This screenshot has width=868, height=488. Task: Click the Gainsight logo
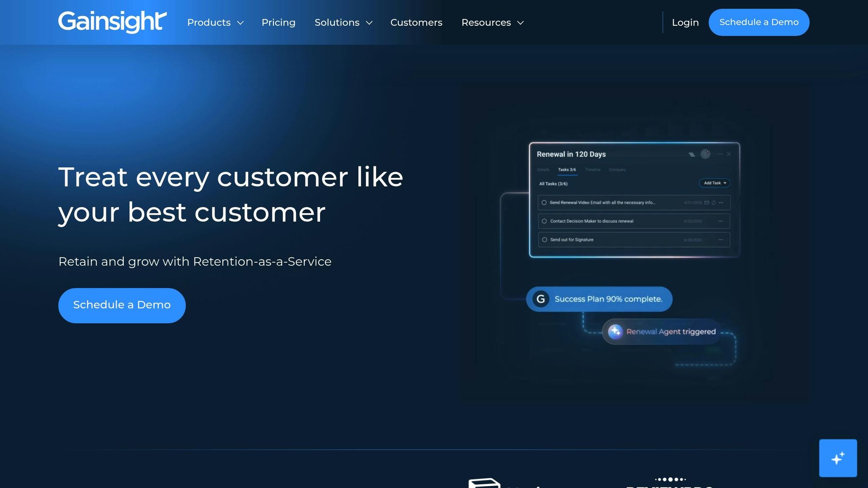tap(111, 21)
